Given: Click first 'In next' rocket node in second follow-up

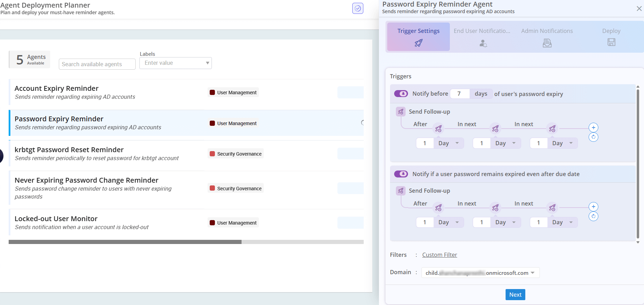Looking at the screenshot, I should click(x=495, y=208).
